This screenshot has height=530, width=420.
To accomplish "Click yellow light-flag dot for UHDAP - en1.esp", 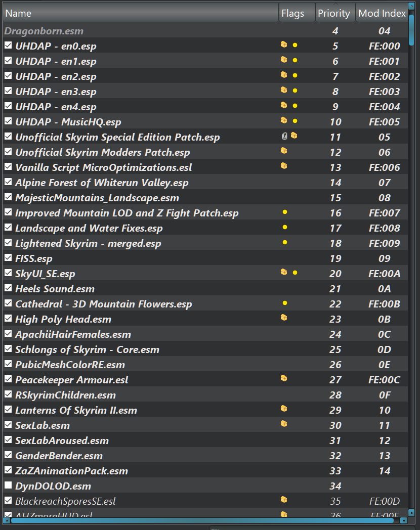I will point(295,60).
